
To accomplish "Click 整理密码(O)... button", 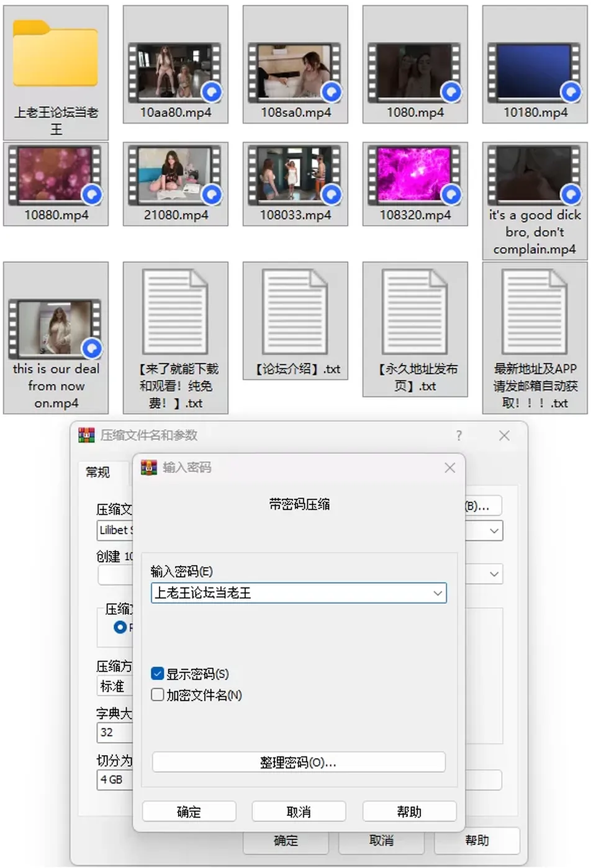I will point(299,762).
